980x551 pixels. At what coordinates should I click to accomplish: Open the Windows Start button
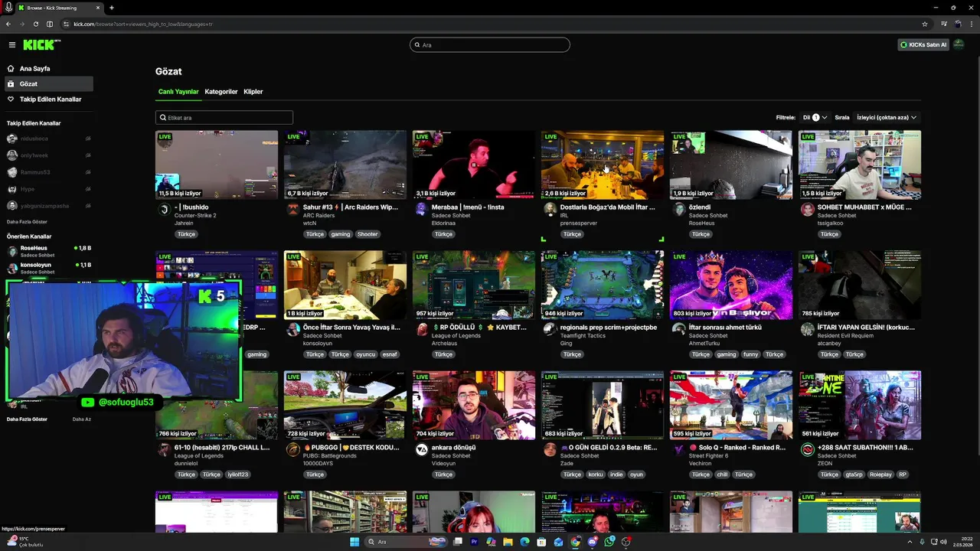point(354,542)
